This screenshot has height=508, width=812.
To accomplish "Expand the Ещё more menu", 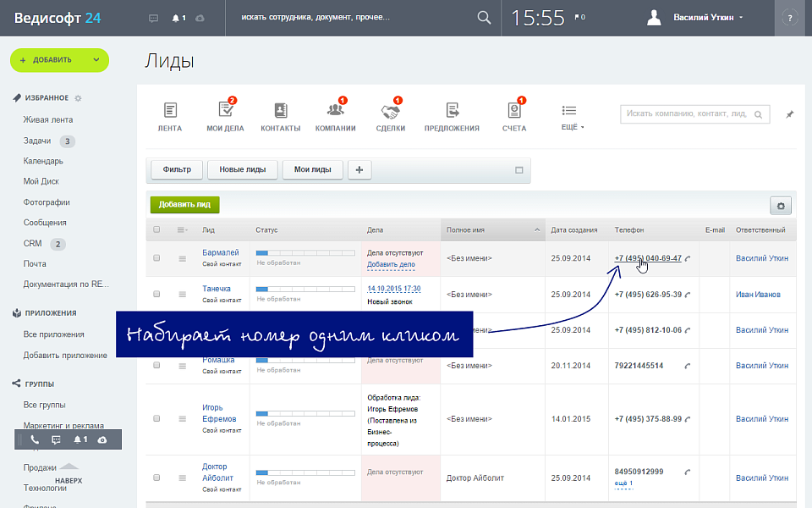I will click(x=569, y=117).
